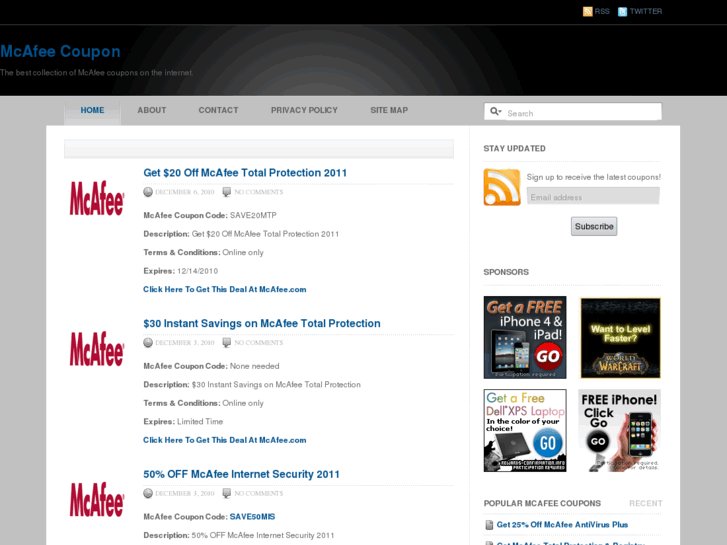727x545 pixels.
Task: Open '50% OFF McAfee Internet Security 2011' post
Action: click(x=241, y=474)
